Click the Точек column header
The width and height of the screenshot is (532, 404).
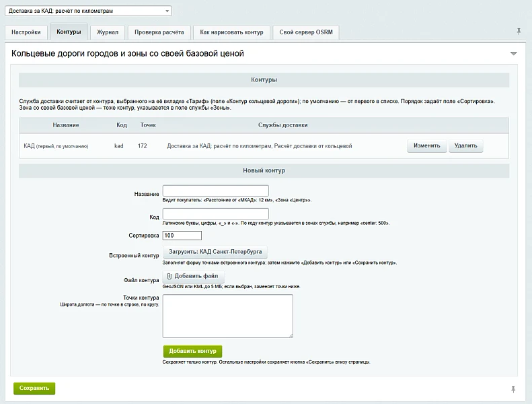coord(148,125)
